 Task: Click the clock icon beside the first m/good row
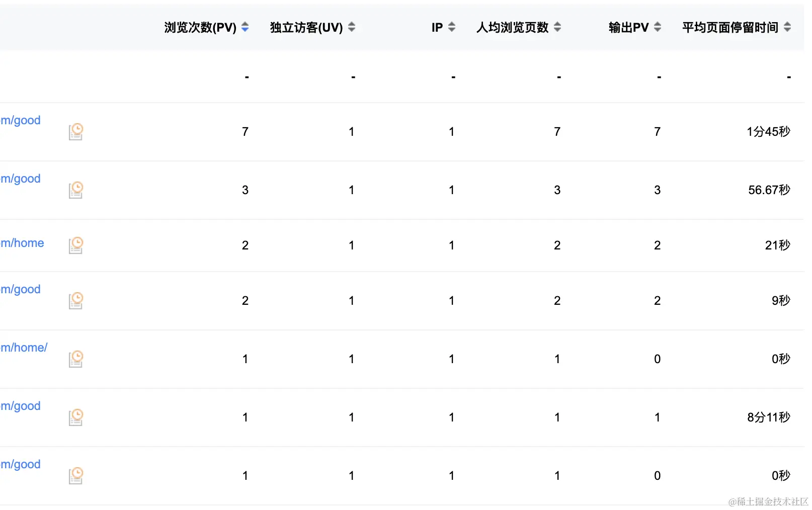tap(75, 131)
